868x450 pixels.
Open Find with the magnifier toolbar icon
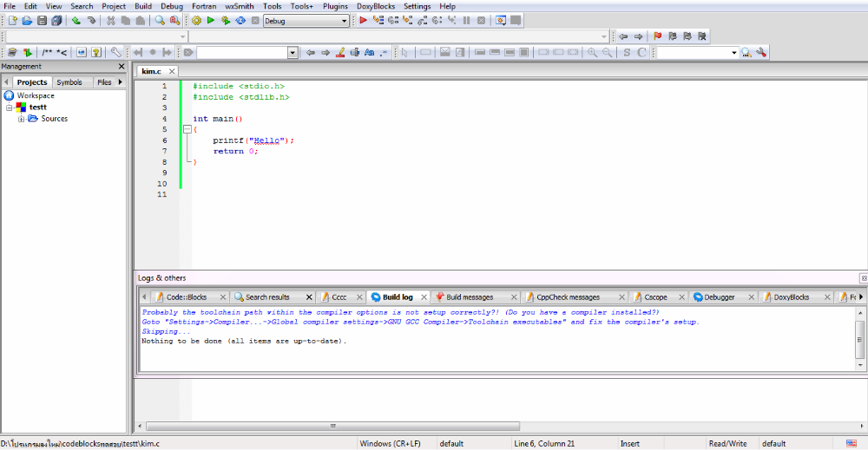click(160, 21)
